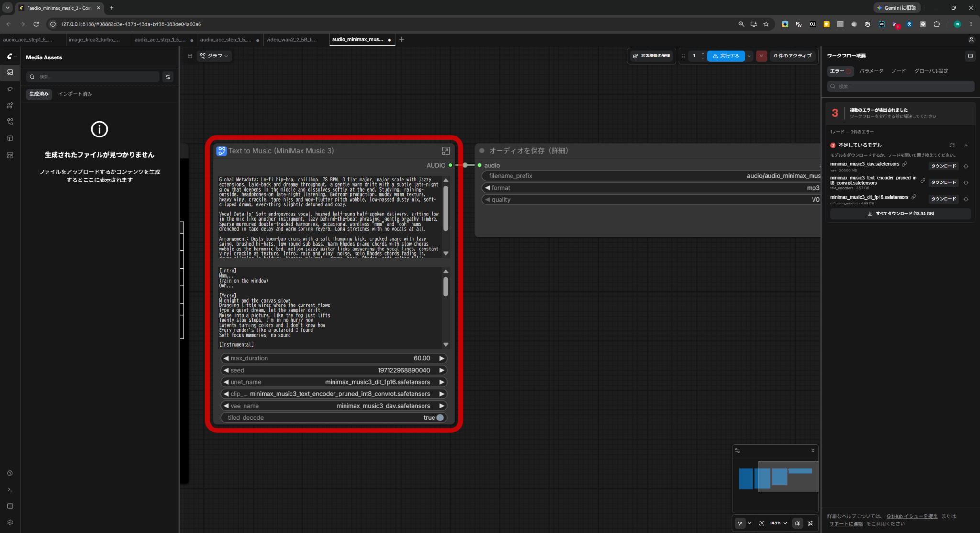Toggle the right panel collapse icon
The width and height of the screenshot is (980, 533).
(x=970, y=56)
